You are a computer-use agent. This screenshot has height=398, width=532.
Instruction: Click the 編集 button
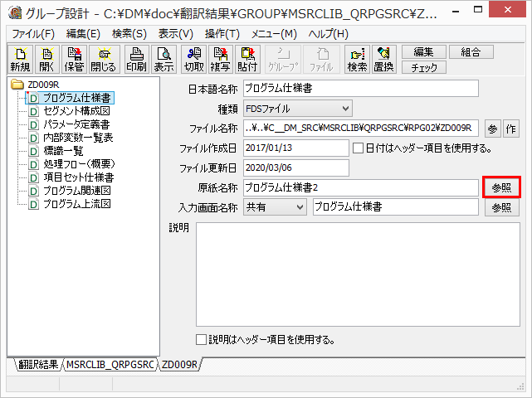[424, 52]
